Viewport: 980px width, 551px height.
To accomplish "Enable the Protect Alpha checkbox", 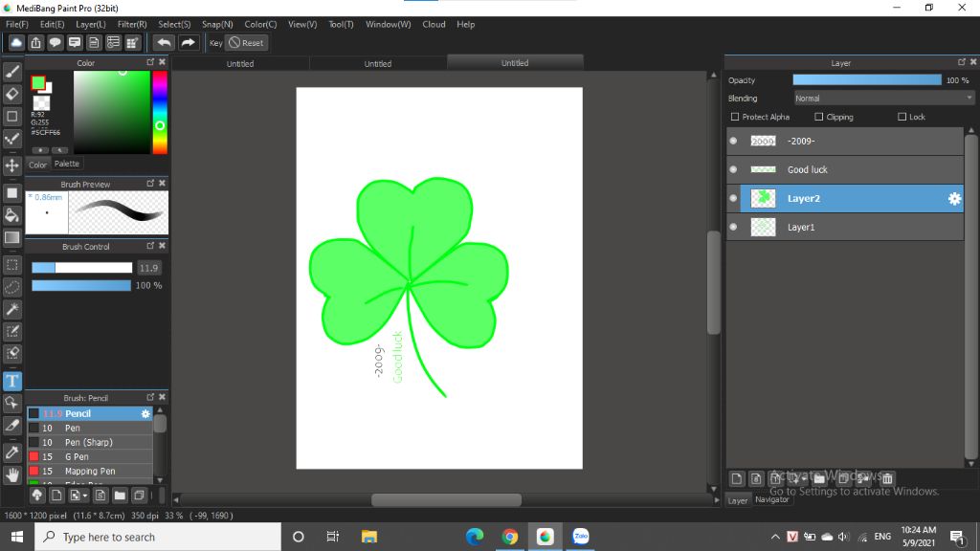I will point(735,117).
